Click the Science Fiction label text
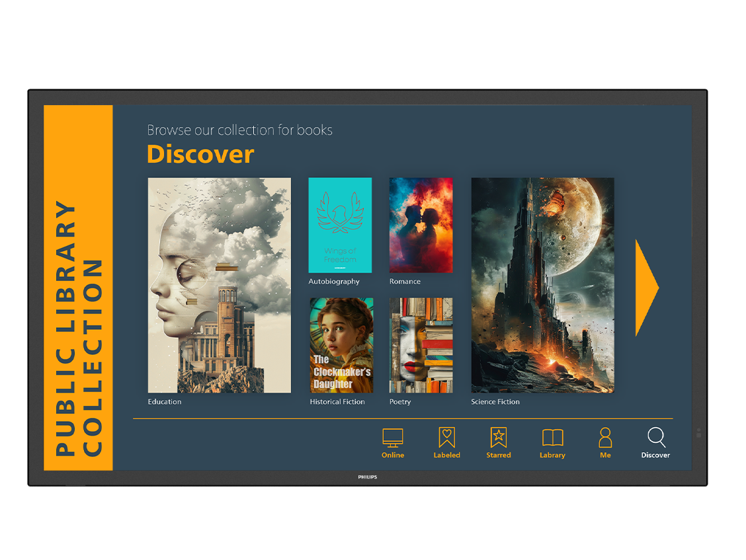Screen dimensions: 746x560 (495, 402)
